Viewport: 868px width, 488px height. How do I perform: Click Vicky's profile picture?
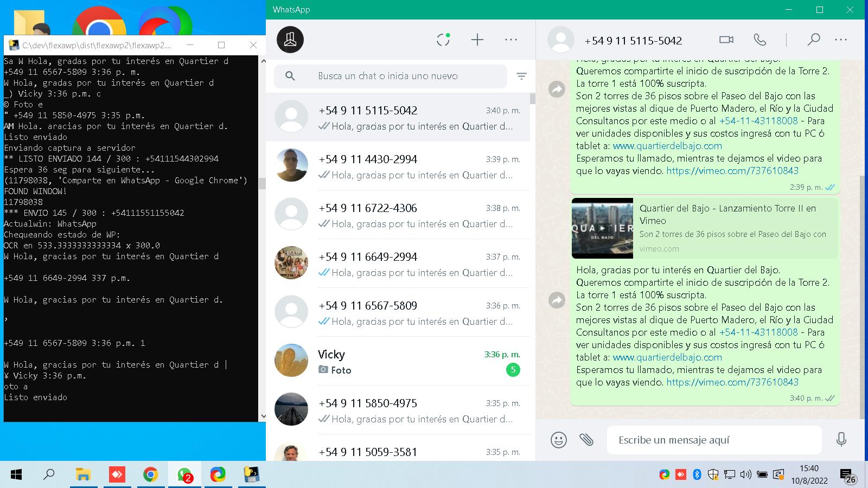pyautogui.click(x=291, y=360)
